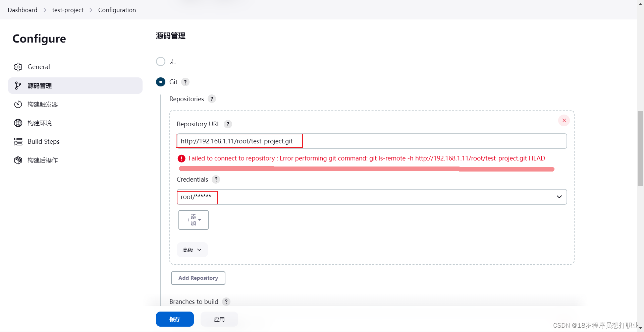
Task: Click the Branches to build label
Action: [194, 302]
